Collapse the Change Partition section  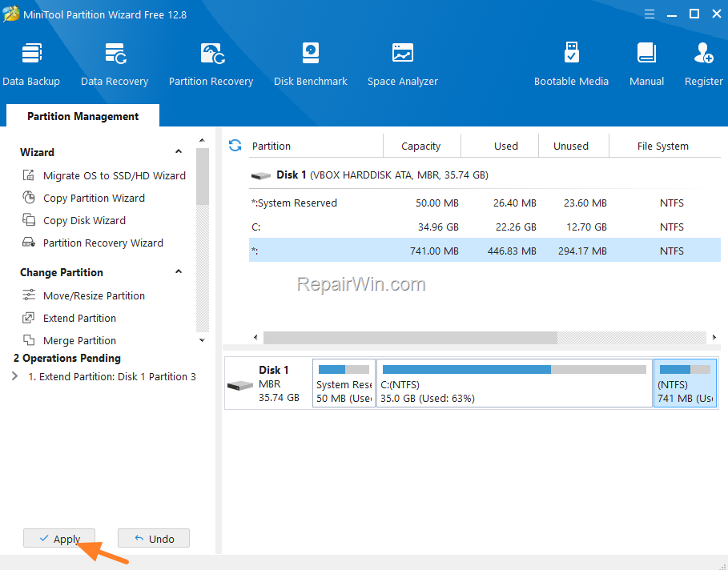tap(179, 272)
